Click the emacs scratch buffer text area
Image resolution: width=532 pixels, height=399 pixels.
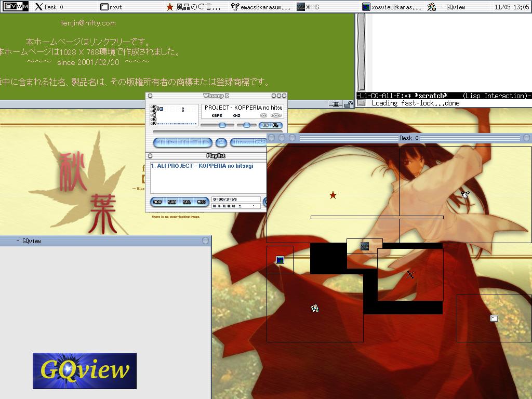(x=452, y=52)
